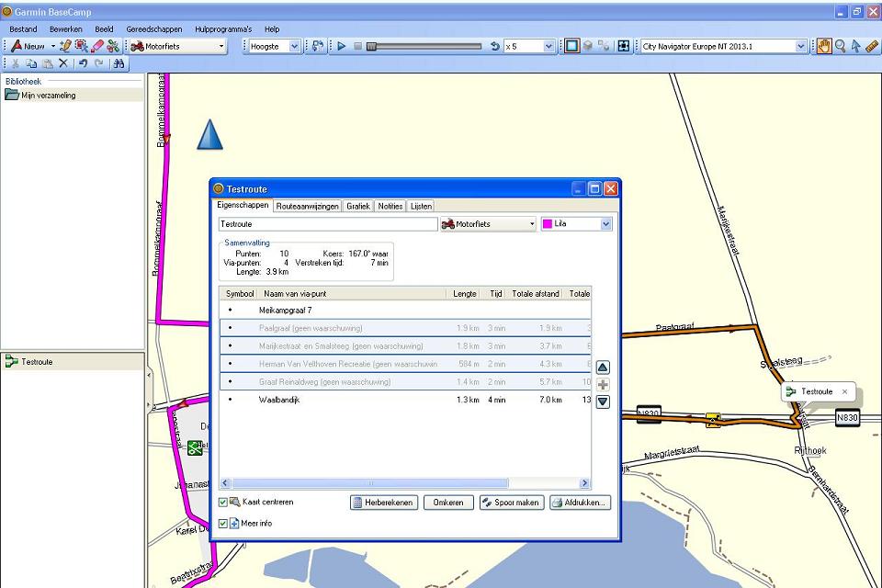Viewport: 882px width, 588px height.
Task: Click the fit-to-screen full view icon
Action: (623, 46)
